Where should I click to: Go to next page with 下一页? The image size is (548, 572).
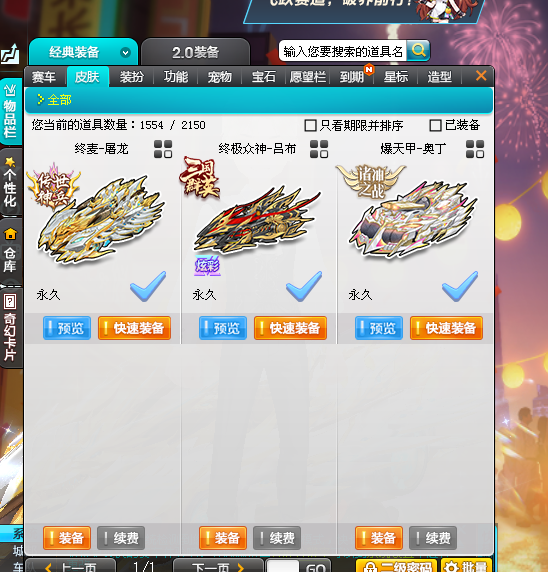point(218,566)
